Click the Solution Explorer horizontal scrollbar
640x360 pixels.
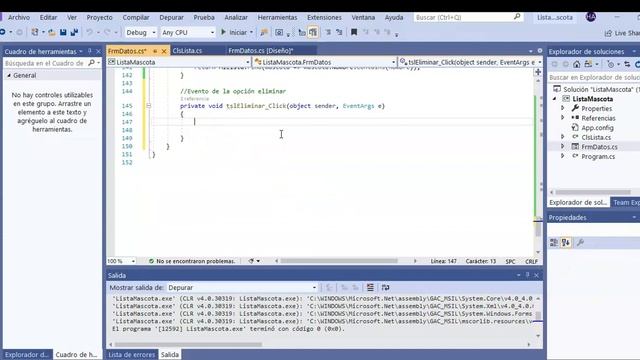[593, 192]
